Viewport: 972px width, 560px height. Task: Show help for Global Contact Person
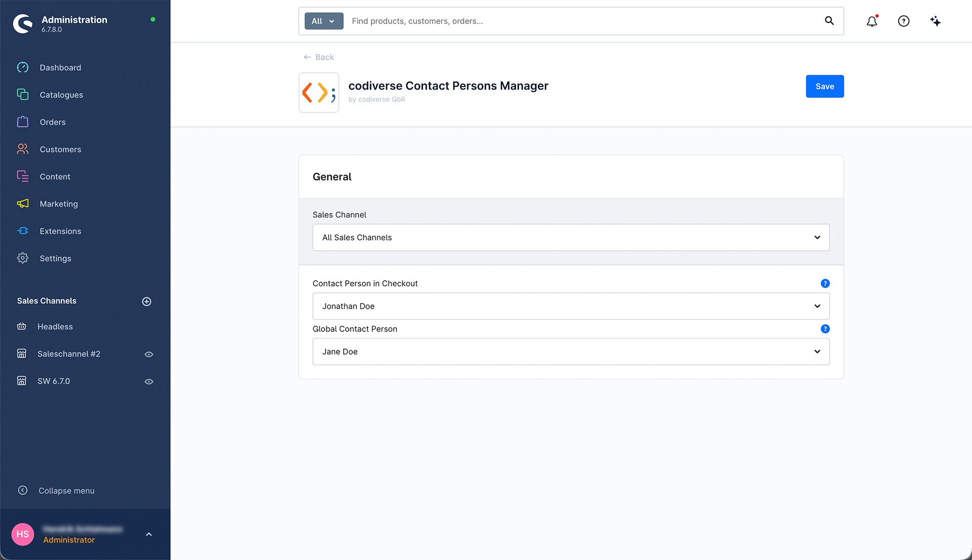(825, 329)
